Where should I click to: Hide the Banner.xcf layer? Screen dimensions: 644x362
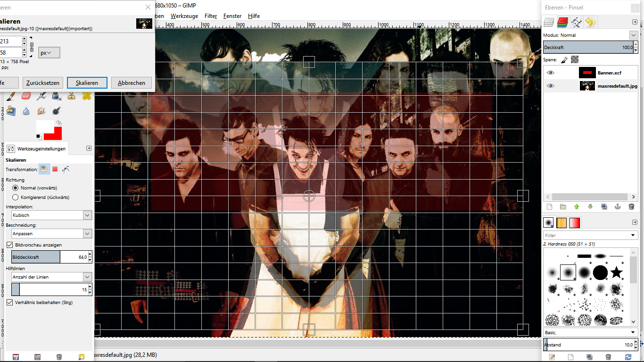click(x=550, y=73)
